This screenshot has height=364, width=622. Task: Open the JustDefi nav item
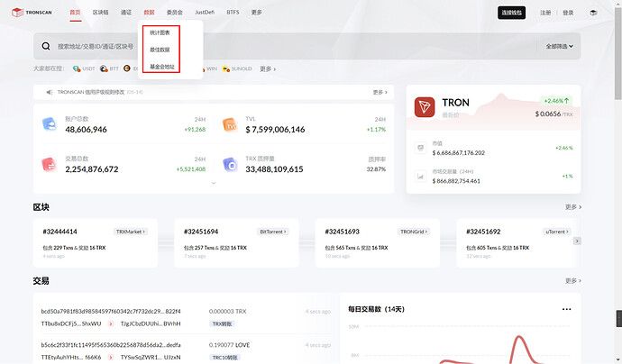(x=205, y=13)
